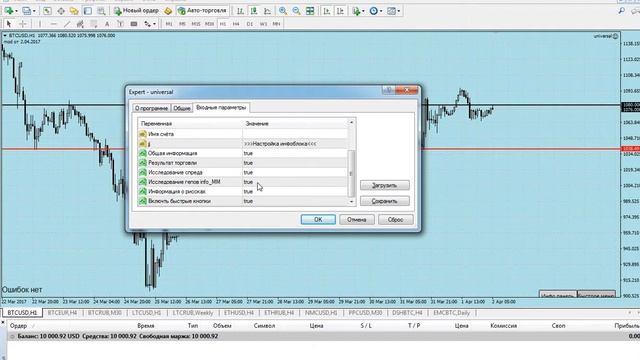Open a new chart from toolbar
Screen dimensions: 640x360
8,11
